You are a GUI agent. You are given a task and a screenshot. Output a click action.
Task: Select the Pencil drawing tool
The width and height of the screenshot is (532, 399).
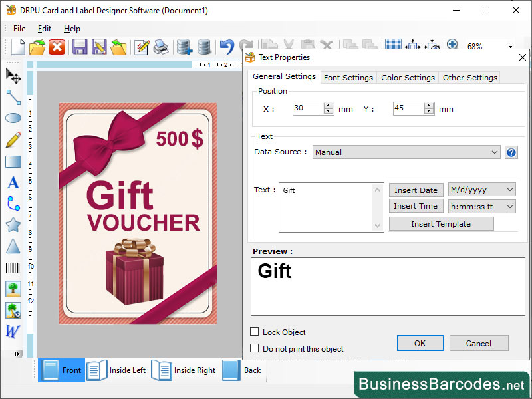(13, 140)
